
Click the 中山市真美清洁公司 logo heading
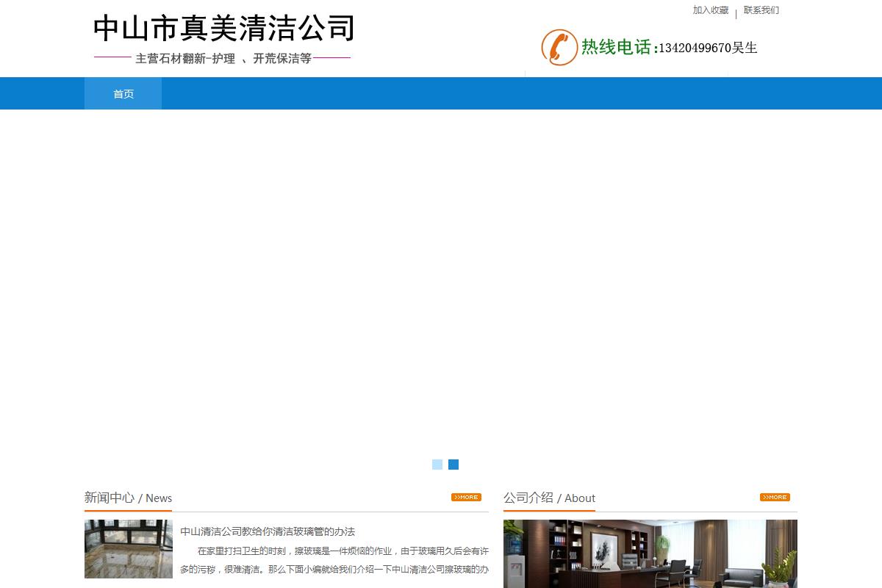pos(224,29)
